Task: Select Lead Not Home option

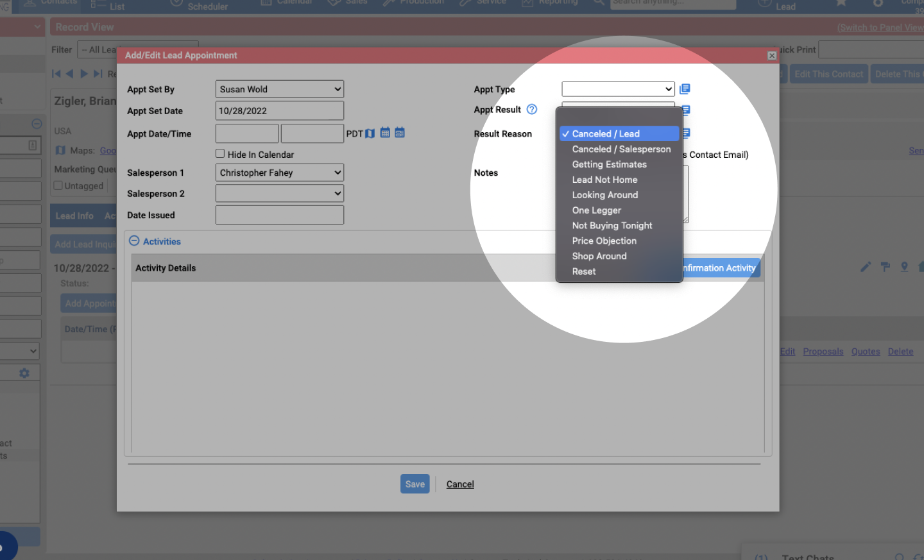Action: 619,180
